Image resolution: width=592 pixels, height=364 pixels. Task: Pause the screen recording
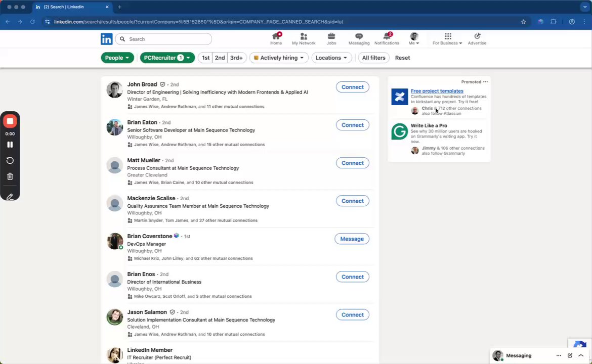[x=10, y=145]
